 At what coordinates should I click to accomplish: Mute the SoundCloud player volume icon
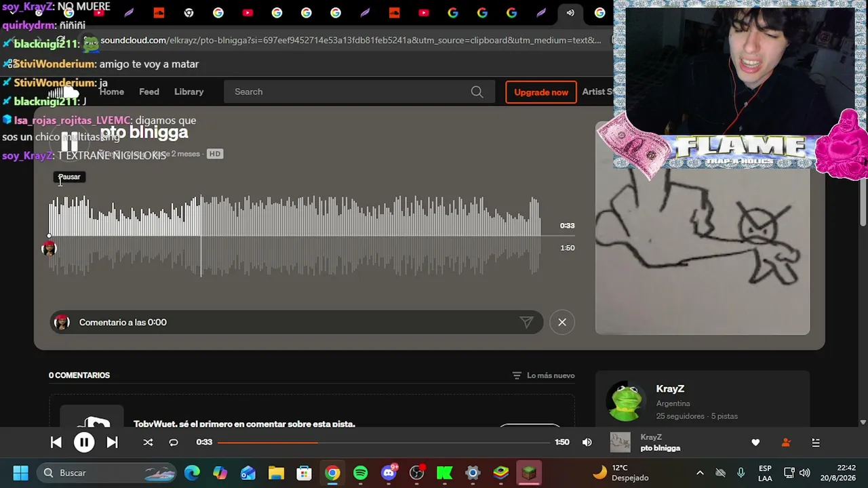587,443
